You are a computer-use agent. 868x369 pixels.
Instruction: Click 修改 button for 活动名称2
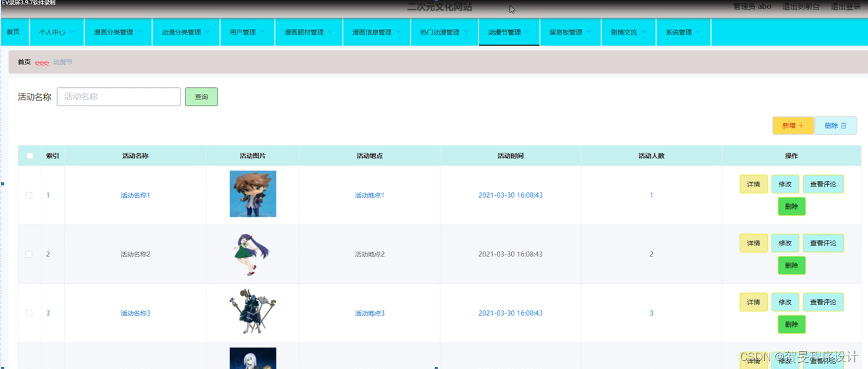click(x=785, y=243)
